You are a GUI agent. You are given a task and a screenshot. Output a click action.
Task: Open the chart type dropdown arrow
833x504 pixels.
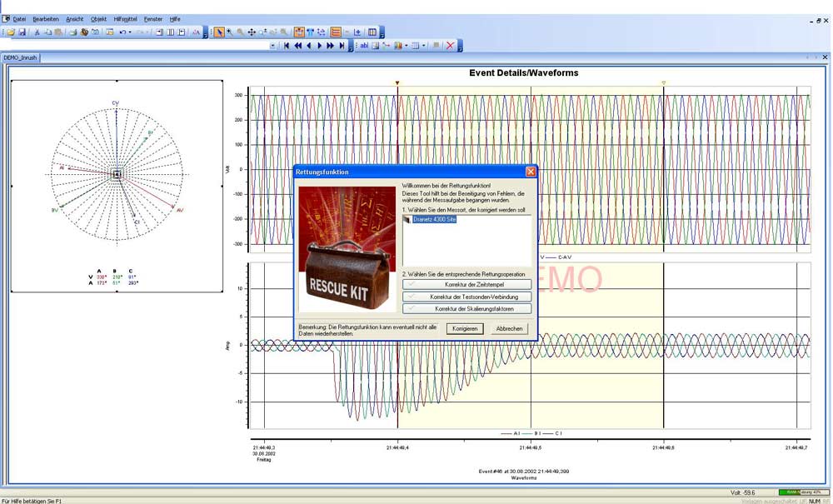tap(406, 46)
